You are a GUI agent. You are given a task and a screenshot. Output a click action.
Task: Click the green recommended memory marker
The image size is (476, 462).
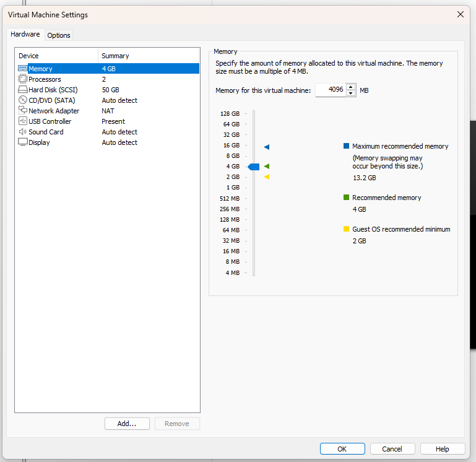[x=267, y=166]
